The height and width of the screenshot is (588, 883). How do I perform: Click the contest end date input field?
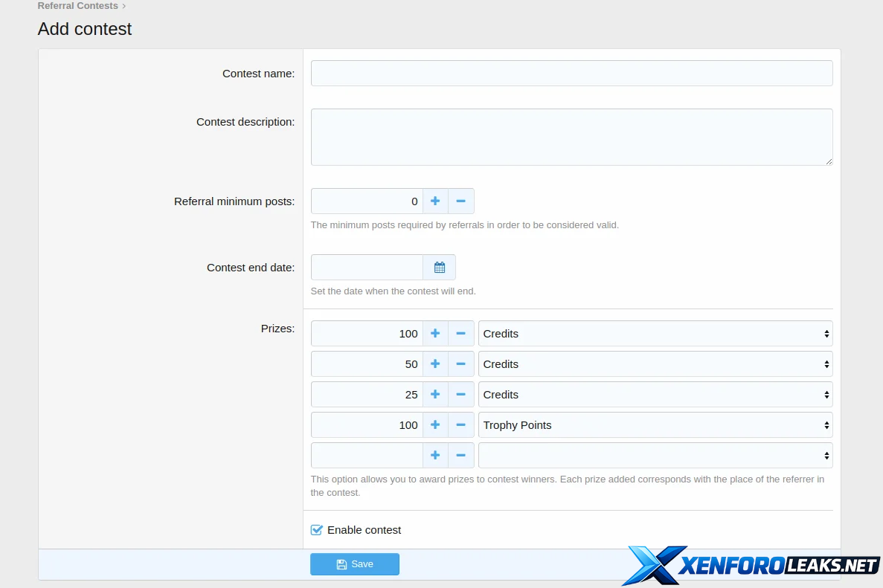tap(367, 268)
